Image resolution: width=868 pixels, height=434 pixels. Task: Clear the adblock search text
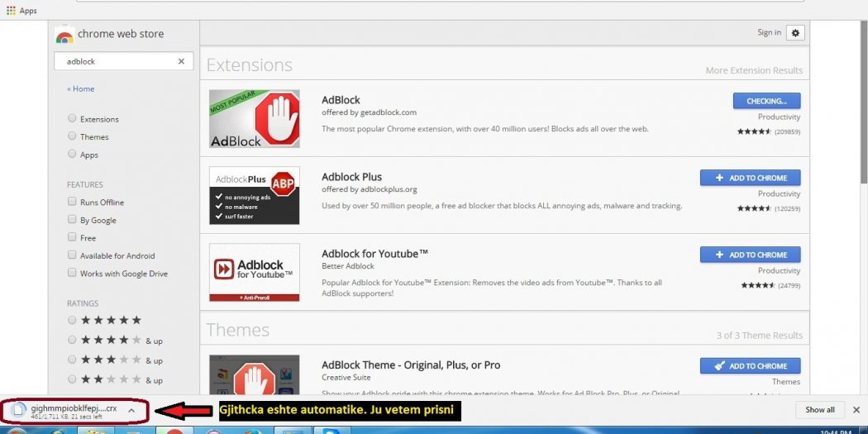pos(181,61)
